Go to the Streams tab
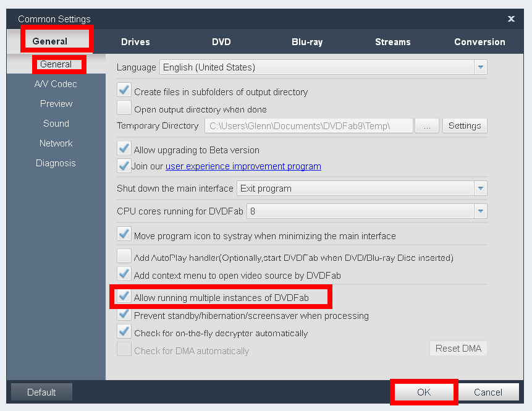This screenshot has width=532, height=411. [x=392, y=42]
